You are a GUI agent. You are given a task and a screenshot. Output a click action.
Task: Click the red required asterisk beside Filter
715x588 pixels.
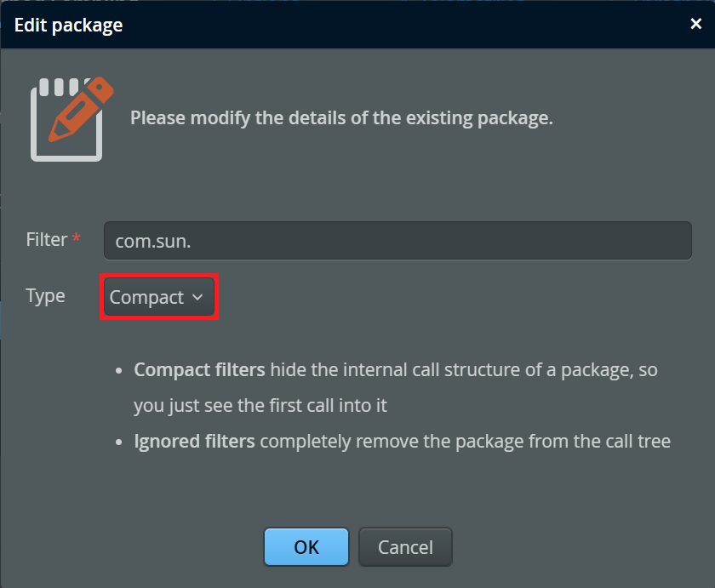[x=77, y=241]
